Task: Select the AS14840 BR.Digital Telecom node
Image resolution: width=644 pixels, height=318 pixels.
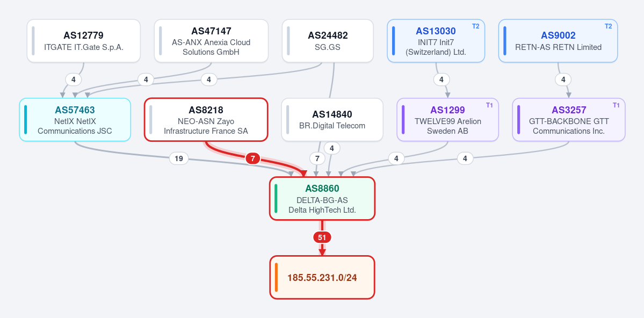Action: click(332, 120)
